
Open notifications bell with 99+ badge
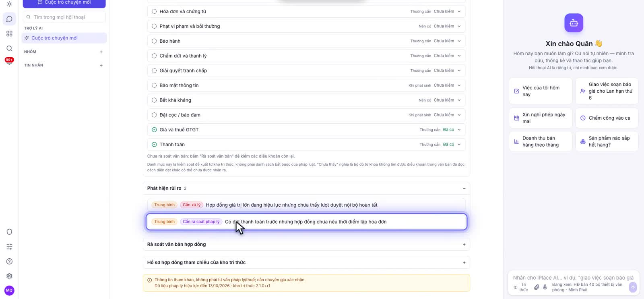[9, 61]
